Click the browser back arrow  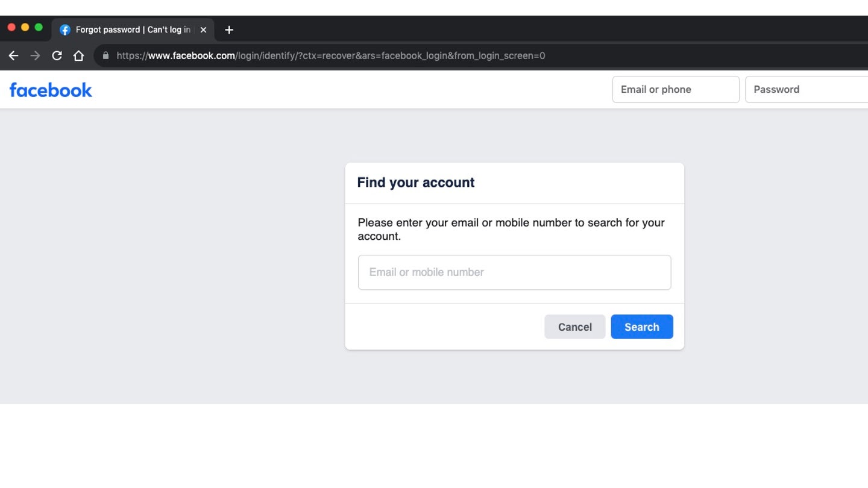click(13, 55)
